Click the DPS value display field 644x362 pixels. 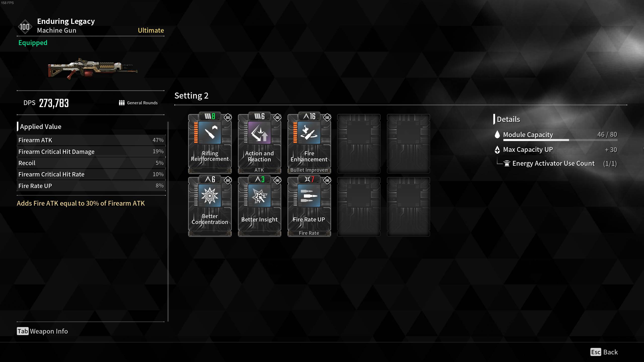tap(54, 103)
